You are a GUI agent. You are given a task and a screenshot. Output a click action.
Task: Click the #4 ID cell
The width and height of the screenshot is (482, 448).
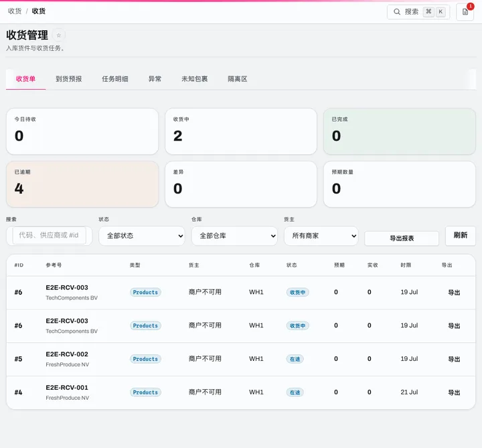coord(19,392)
